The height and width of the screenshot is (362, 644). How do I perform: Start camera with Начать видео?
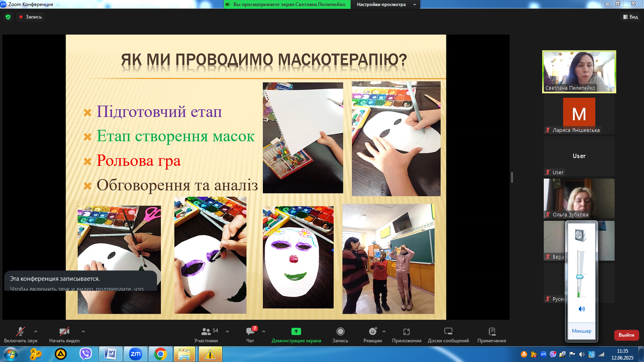(x=64, y=335)
